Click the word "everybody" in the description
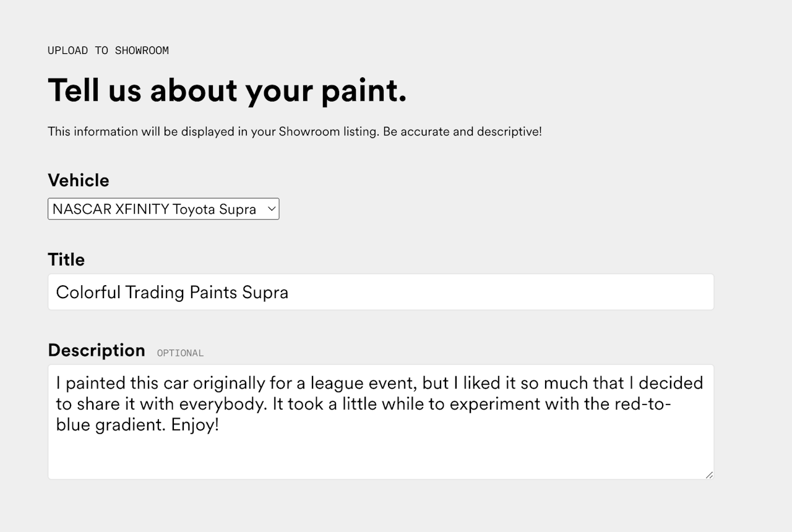Image resolution: width=792 pixels, height=532 pixels. 223,404
